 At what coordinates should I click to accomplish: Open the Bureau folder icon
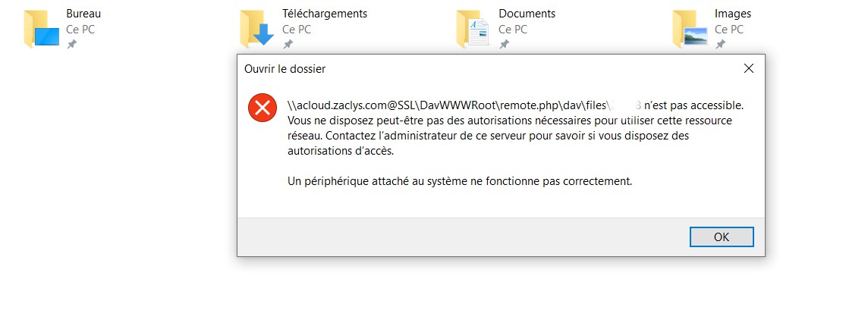pyautogui.click(x=41, y=30)
